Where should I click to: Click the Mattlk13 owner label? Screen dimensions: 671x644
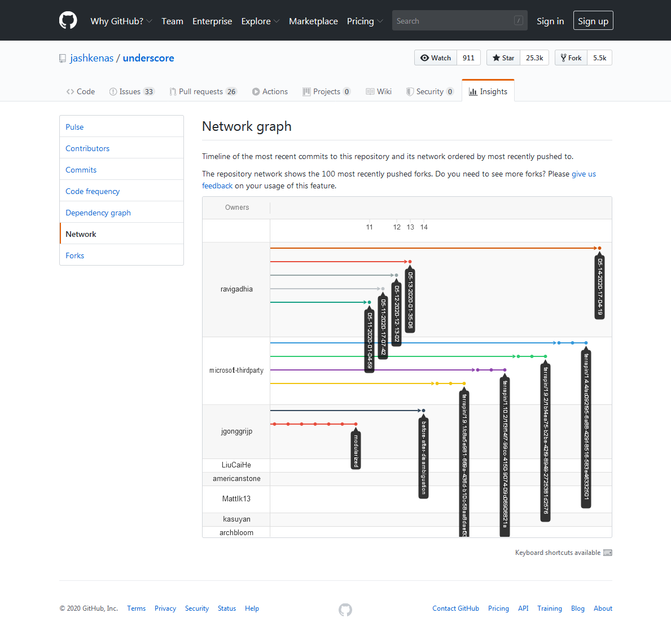pos(236,499)
